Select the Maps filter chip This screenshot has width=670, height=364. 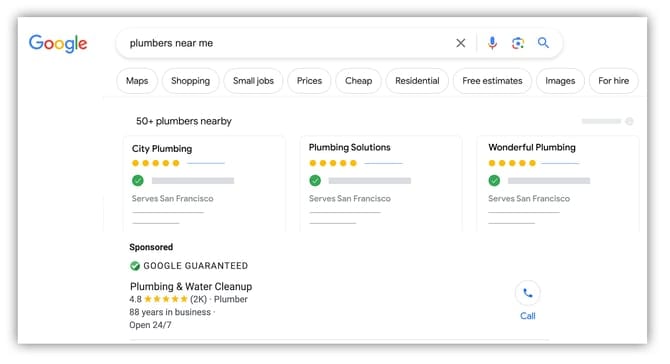pyautogui.click(x=137, y=81)
